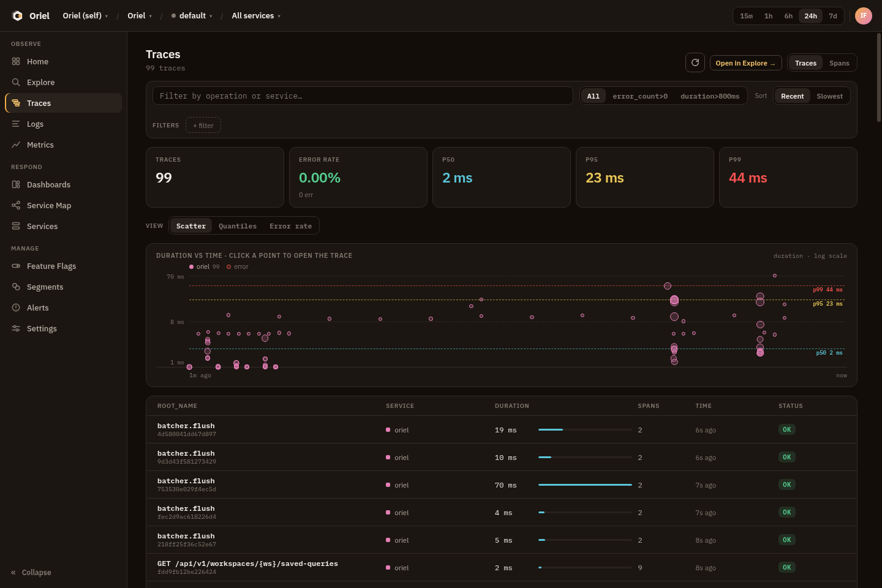
Task: Set time range to 24h
Action: pos(810,16)
